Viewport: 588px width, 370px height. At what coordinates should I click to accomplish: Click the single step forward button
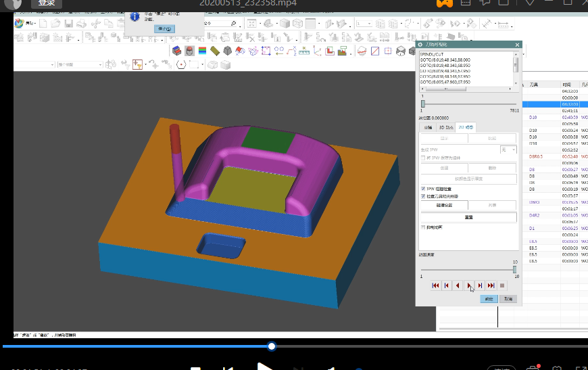pos(480,285)
